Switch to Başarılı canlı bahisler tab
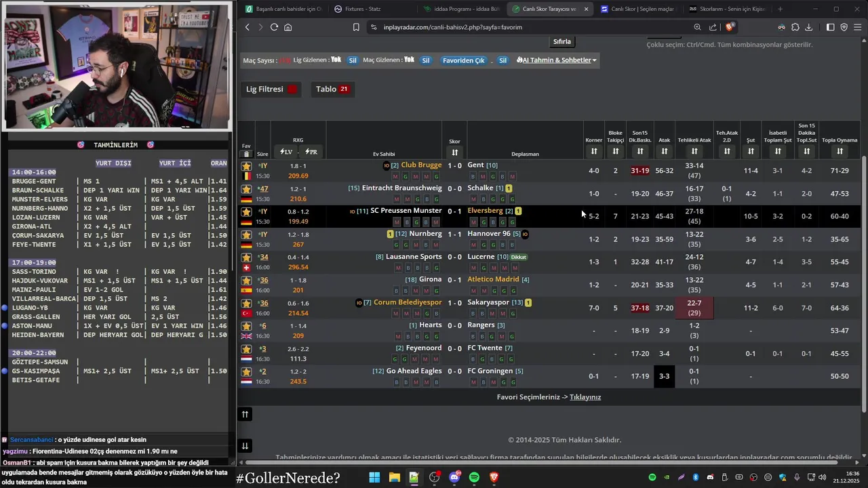The height and width of the screenshot is (488, 868). pos(283,9)
